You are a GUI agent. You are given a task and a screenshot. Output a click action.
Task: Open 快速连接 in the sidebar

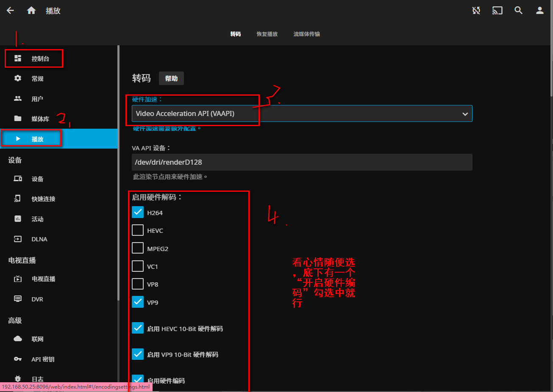58,199
